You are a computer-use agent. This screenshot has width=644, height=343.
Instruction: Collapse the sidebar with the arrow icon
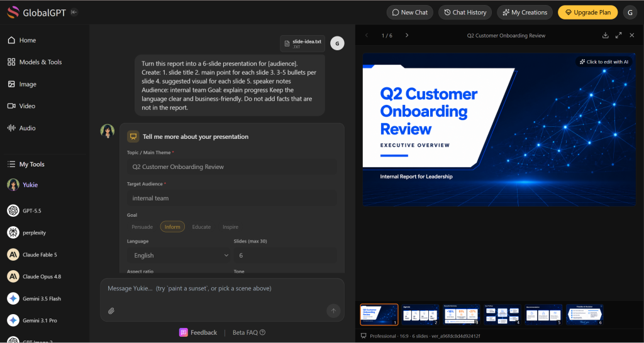(x=74, y=13)
